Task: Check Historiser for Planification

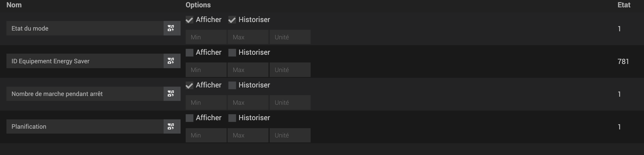Action: point(232,118)
